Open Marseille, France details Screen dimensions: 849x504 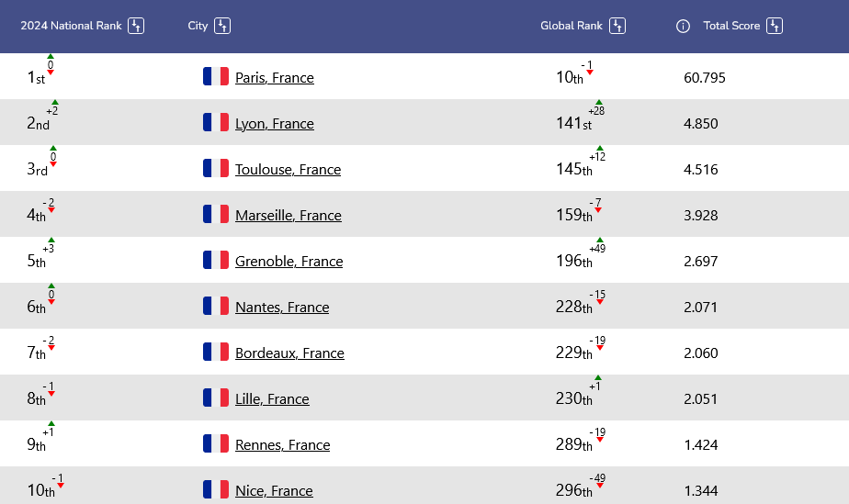(x=289, y=216)
